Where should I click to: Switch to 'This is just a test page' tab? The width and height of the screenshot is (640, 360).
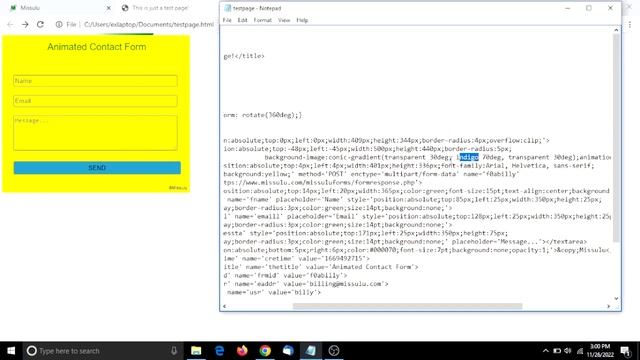(160, 8)
